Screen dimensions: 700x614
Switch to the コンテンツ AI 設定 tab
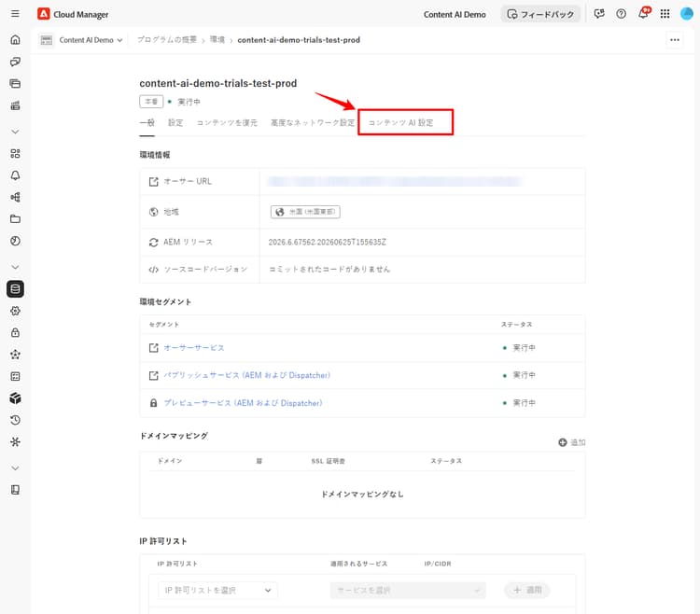point(400,123)
